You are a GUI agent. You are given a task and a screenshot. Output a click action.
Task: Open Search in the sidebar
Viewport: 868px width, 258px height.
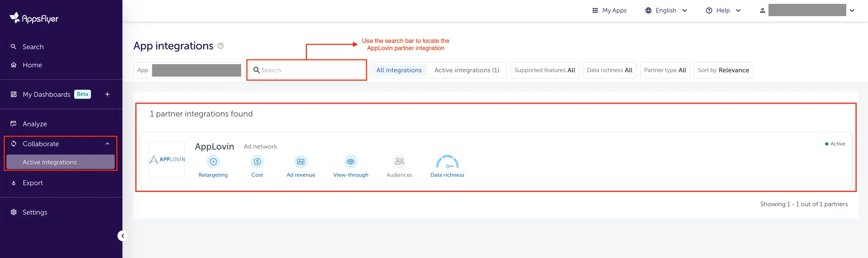coord(33,47)
